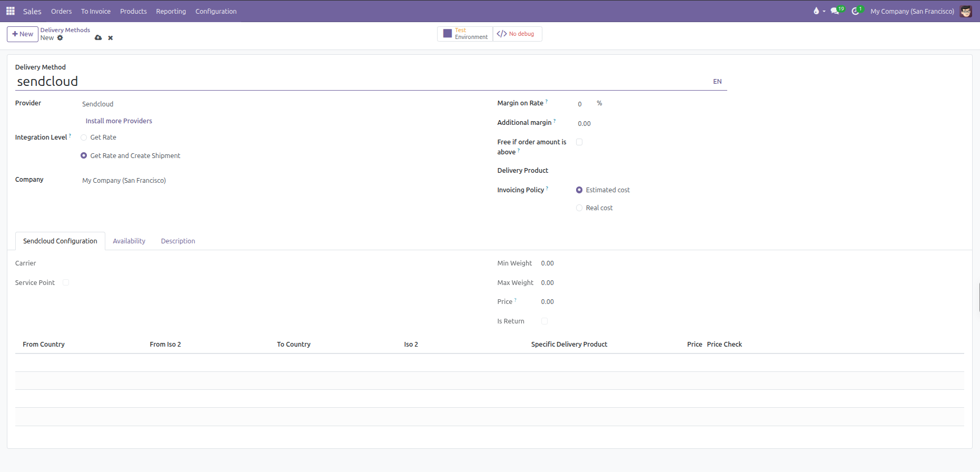Image resolution: width=980 pixels, height=472 pixels.
Task: Click Install more Providers link
Action: pyautogui.click(x=119, y=121)
